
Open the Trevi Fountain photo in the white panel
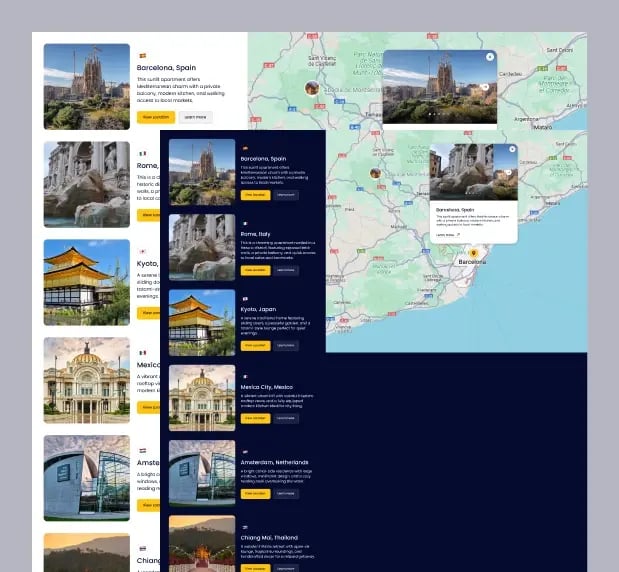coord(87,184)
